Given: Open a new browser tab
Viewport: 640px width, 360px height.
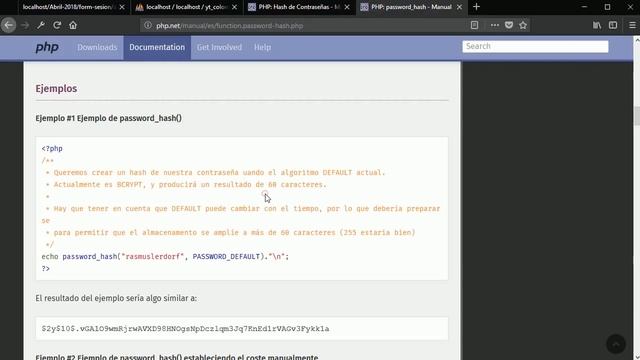Looking at the screenshot, I should click(x=476, y=7).
